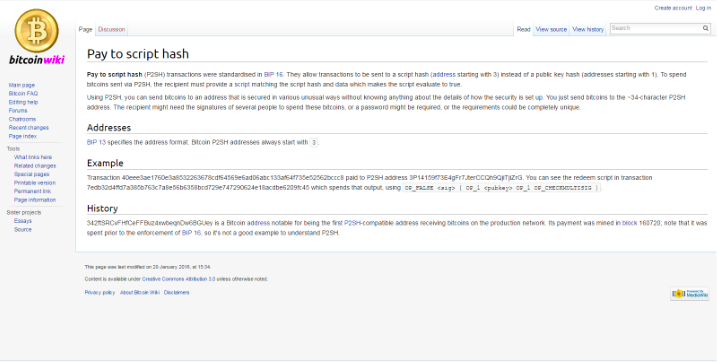Go to Main page in sidebar
Viewport: 718px width, 362px height.
pyautogui.click(x=22, y=85)
